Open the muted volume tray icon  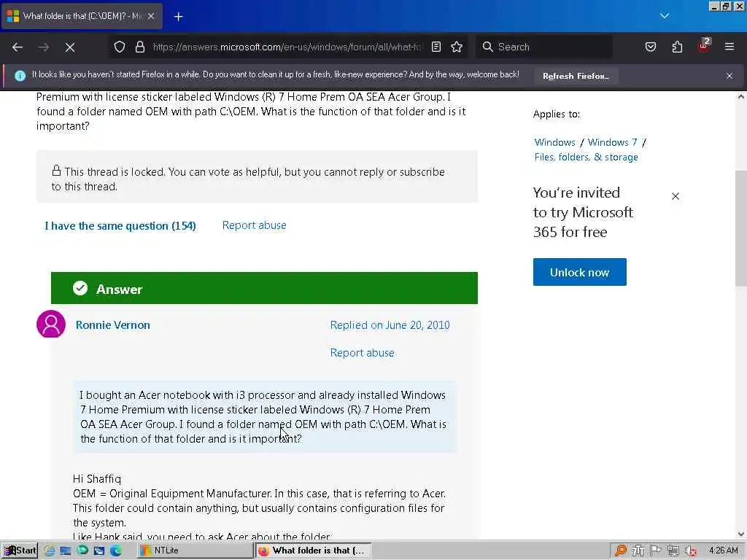click(x=691, y=551)
